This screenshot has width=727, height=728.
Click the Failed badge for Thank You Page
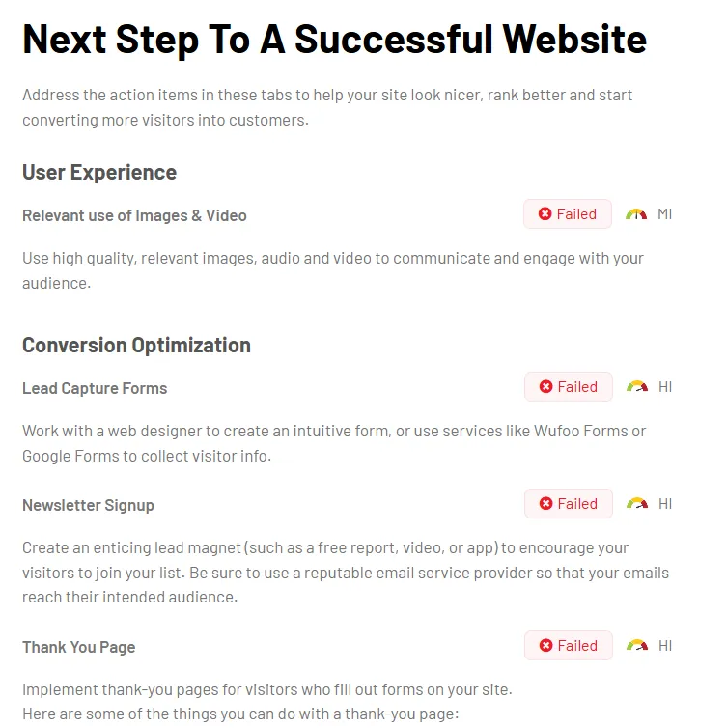(569, 645)
